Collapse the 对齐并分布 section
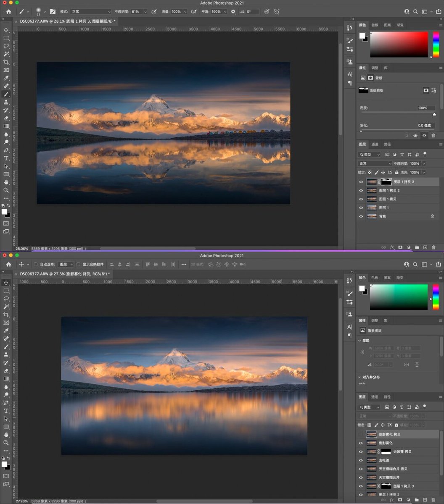 point(360,377)
